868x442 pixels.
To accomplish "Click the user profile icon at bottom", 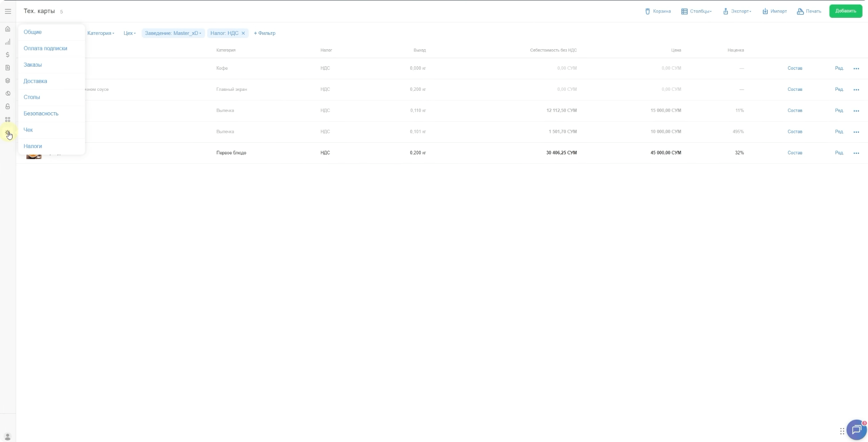I will 8,437.
